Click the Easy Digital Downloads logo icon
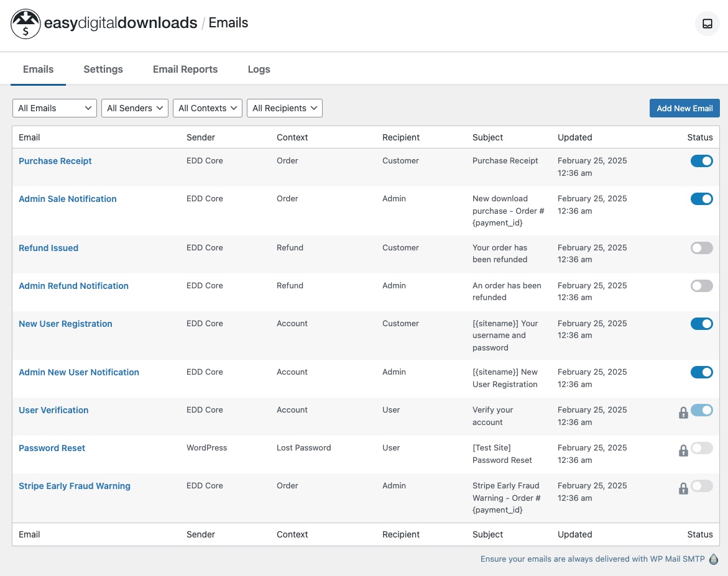 click(25, 24)
